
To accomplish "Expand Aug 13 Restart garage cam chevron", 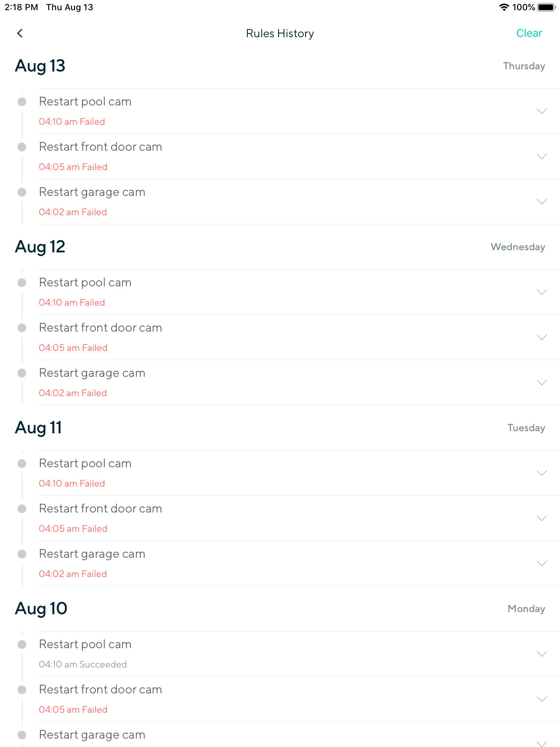I will [542, 201].
